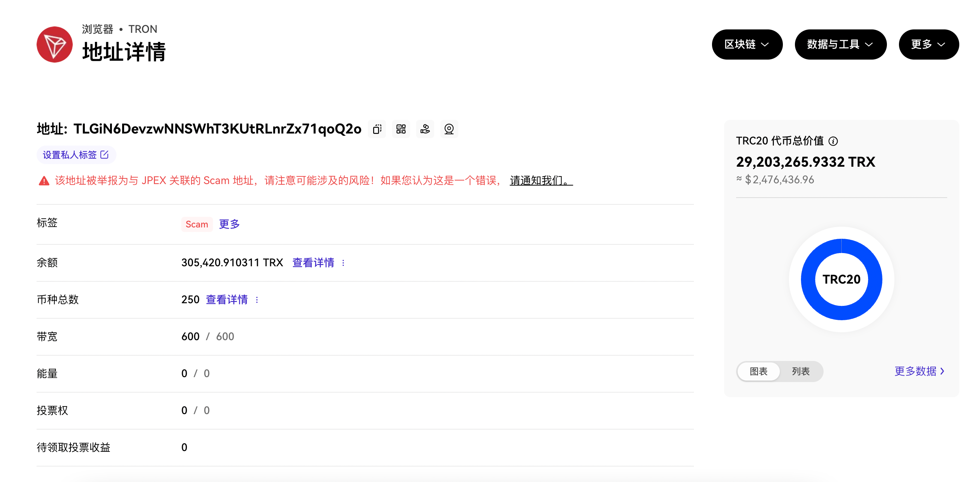The height and width of the screenshot is (482, 980).
Task: Click the red warning triangle icon
Action: click(x=44, y=181)
